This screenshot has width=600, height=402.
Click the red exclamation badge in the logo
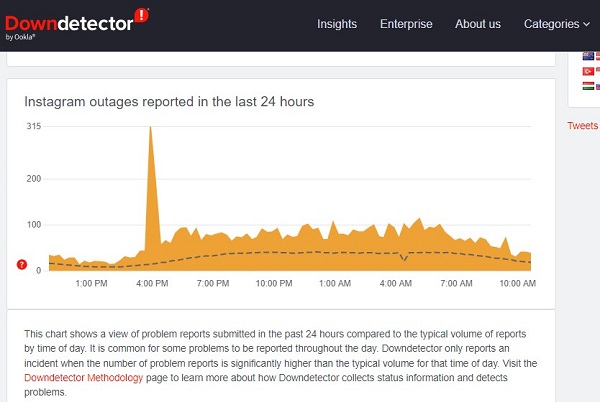(141, 16)
